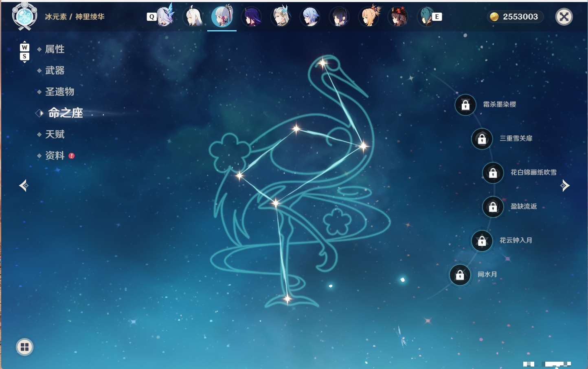Open the locked 霜杀墨染樱 constellation node

[x=465, y=105]
